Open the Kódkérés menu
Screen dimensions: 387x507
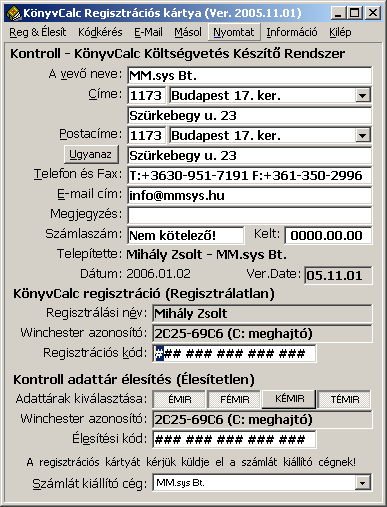click(x=100, y=32)
